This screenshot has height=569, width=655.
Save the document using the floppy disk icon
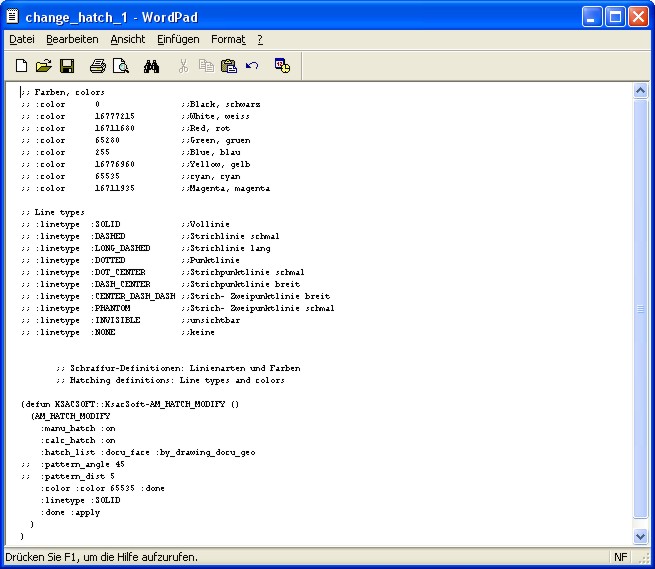[66, 66]
